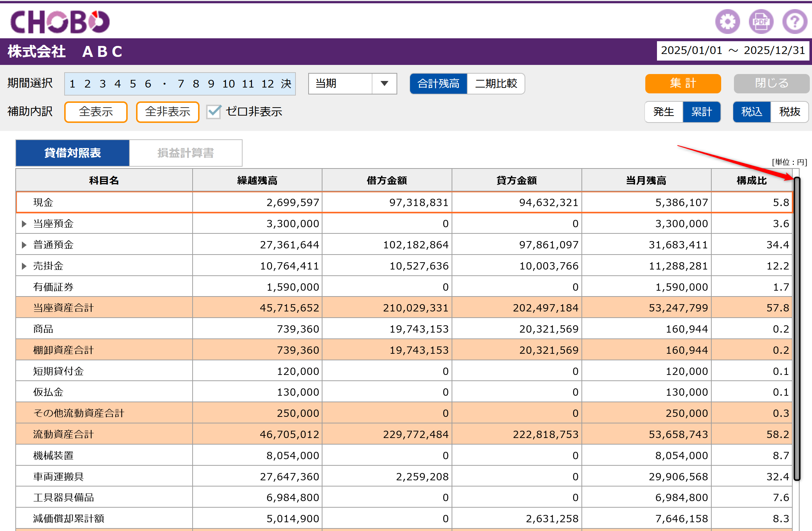Select month 3 in 期間選択
812x531 pixels.
(103, 84)
